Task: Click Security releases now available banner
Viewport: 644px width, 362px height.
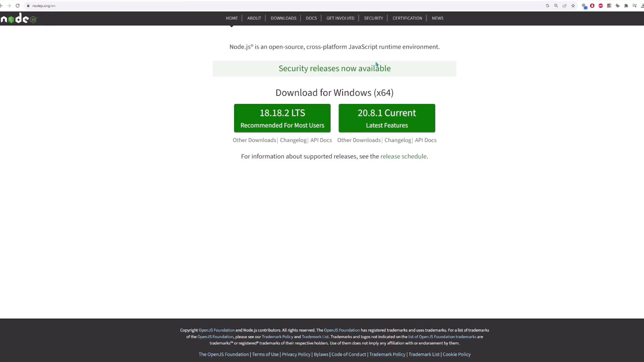Action: click(334, 69)
